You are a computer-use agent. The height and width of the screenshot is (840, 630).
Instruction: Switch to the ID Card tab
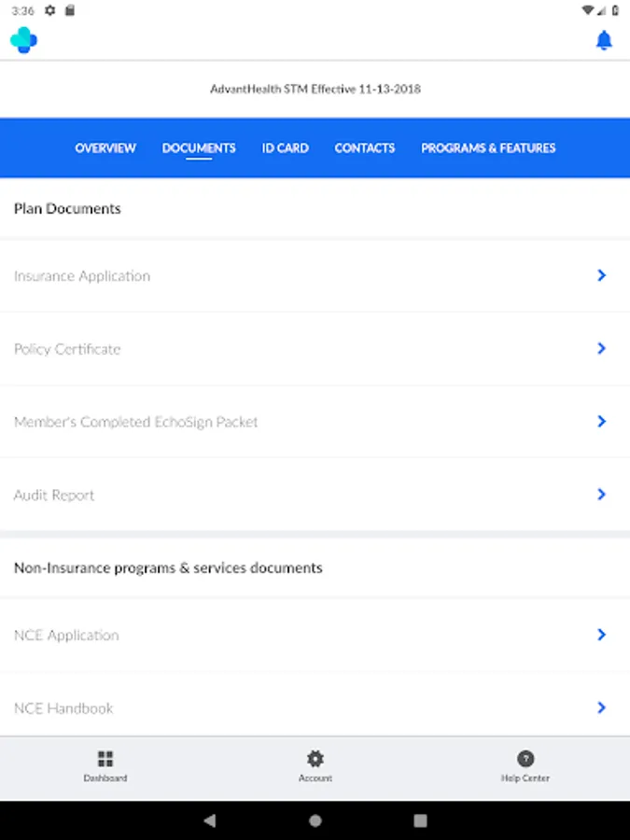pos(285,147)
